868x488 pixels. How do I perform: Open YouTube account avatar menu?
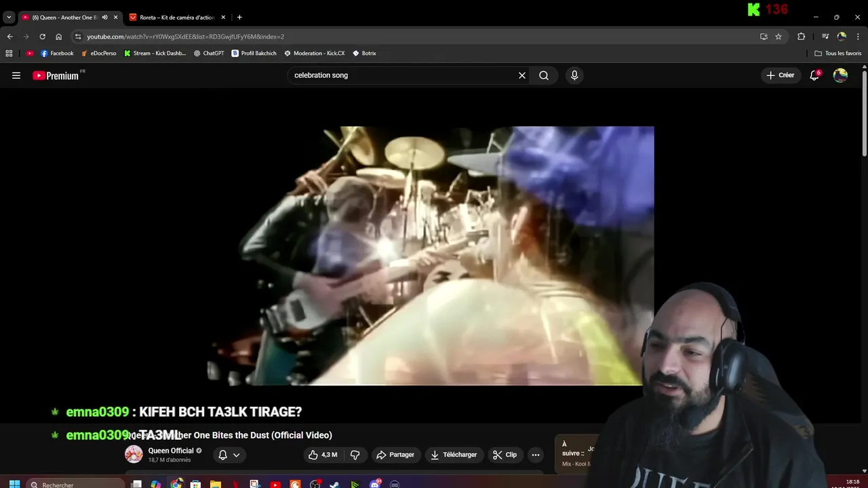click(840, 75)
